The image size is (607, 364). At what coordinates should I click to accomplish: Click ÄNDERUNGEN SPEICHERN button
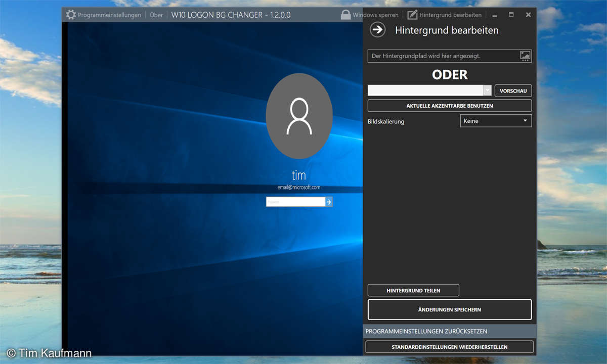click(x=450, y=309)
